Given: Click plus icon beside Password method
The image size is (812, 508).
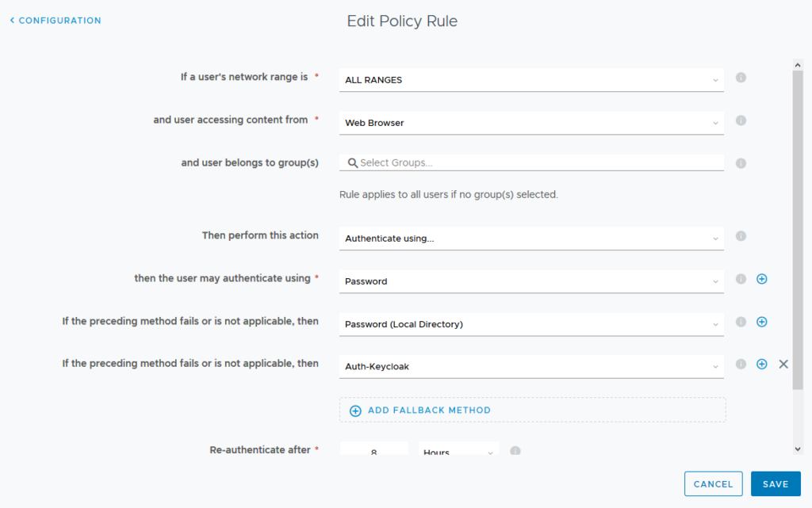Looking at the screenshot, I should pyautogui.click(x=762, y=279).
